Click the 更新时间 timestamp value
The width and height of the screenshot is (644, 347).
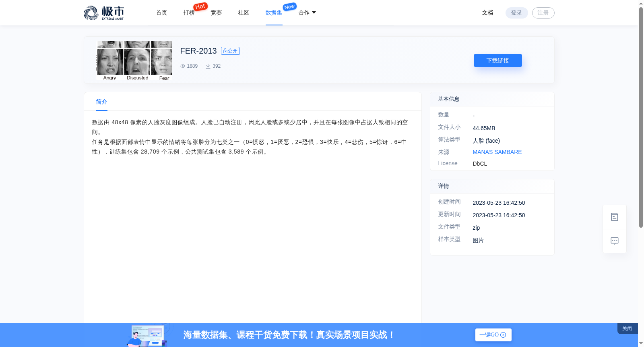coord(499,215)
